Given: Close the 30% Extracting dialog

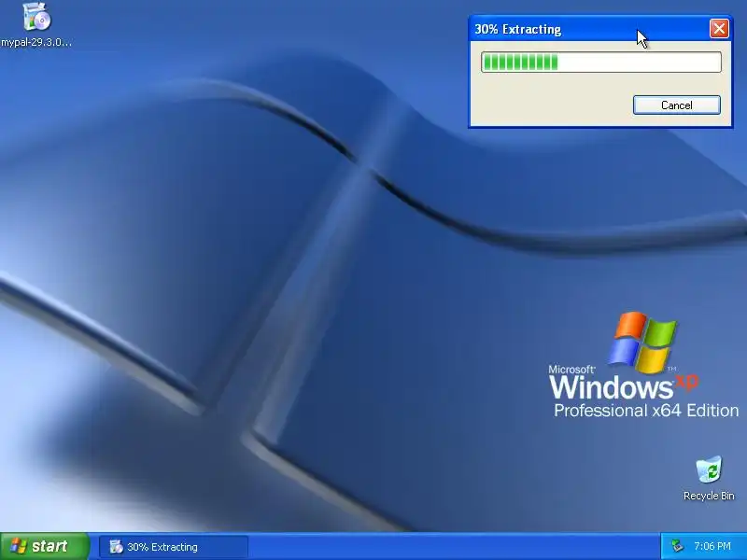Looking at the screenshot, I should (719, 29).
